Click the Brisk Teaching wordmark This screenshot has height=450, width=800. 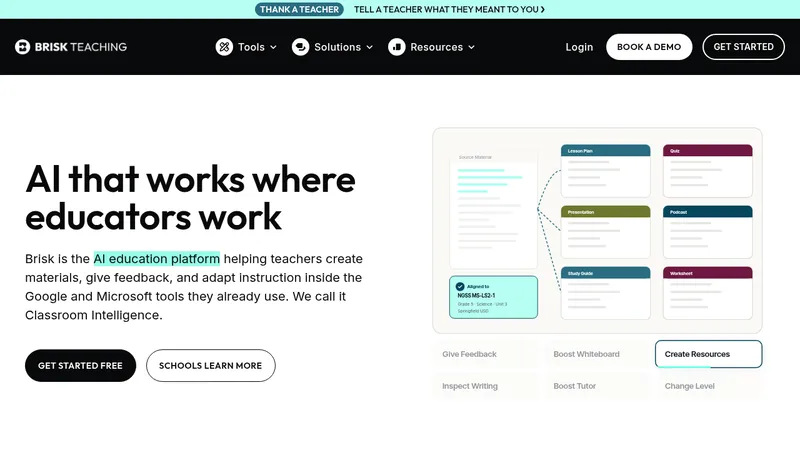click(81, 47)
